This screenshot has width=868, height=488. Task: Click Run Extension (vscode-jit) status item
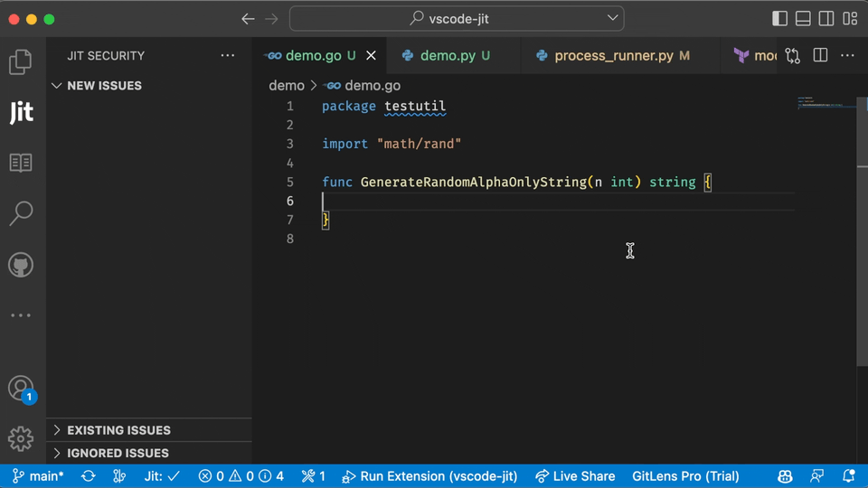429,476
